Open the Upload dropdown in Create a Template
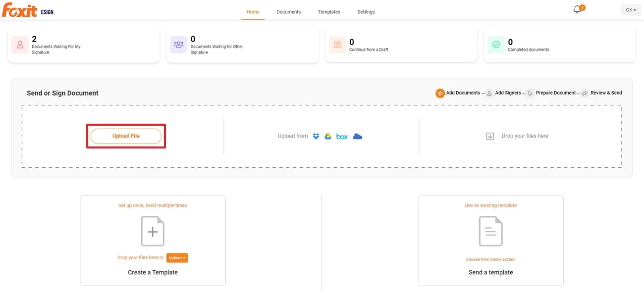The width and height of the screenshot is (644, 291). (x=177, y=257)
